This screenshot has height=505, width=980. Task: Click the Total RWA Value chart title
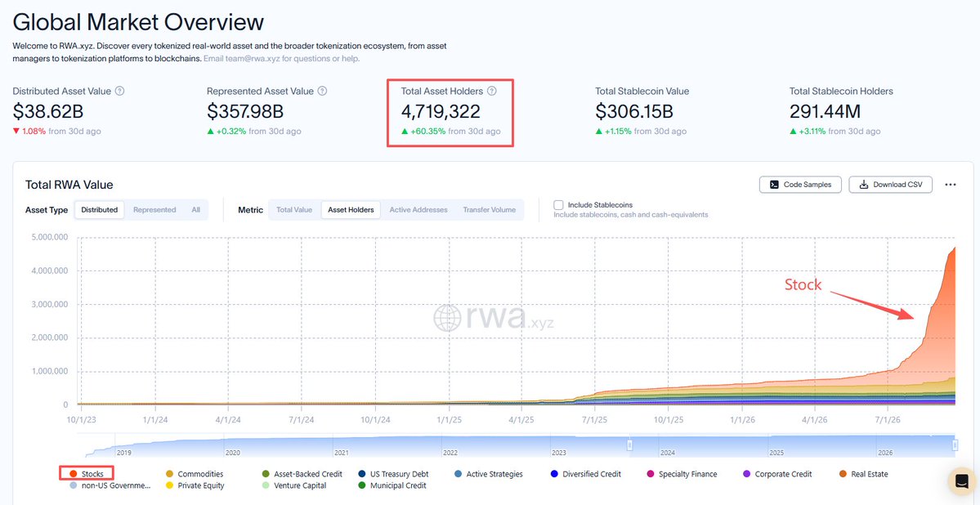pos(69,185)
